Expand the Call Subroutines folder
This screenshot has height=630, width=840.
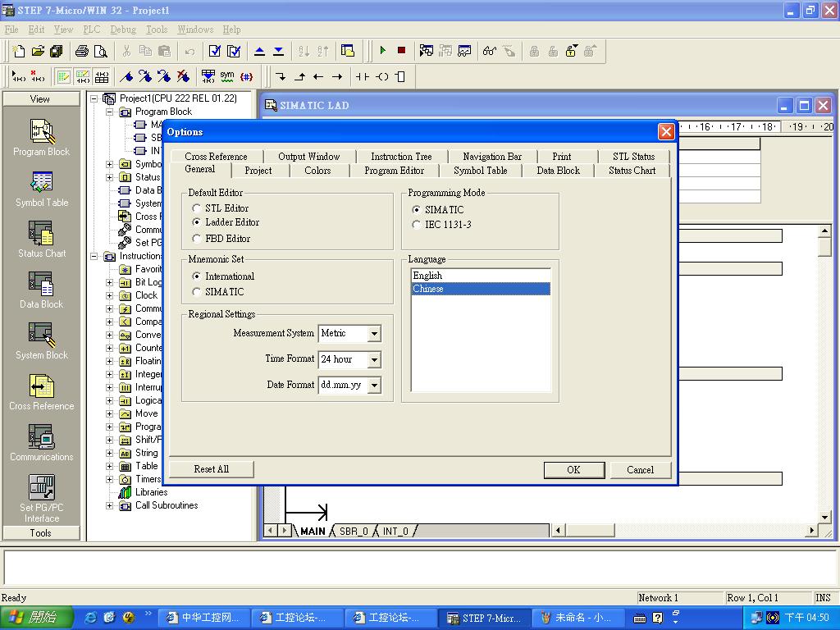[109, 505]
